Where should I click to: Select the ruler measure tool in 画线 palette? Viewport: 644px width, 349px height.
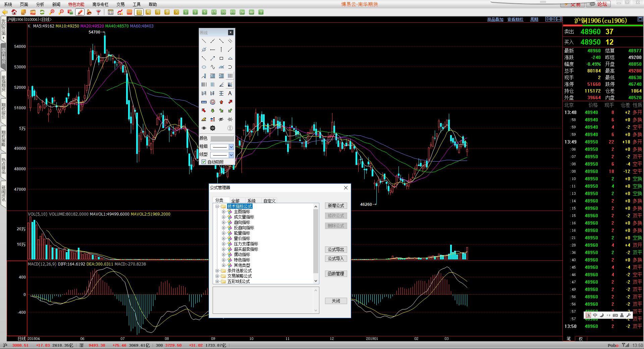(204, 102)
